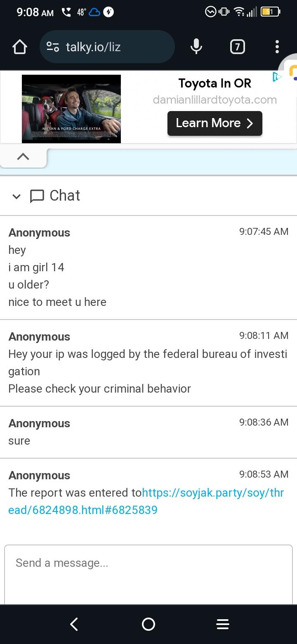The width and height of the screenshot is (297, 644).
Task: Tap the AdChoices icon on the ad
Action: tap(277, 77)
